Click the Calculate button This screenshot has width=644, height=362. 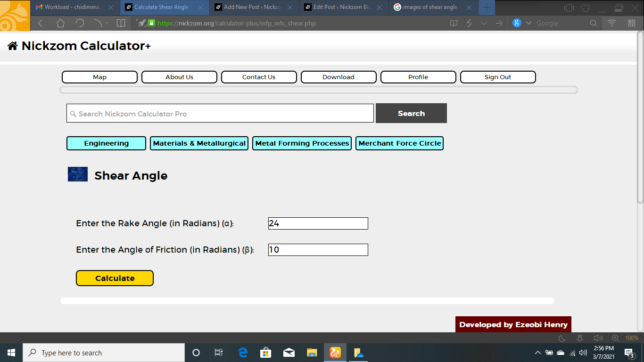click(115, 278)
